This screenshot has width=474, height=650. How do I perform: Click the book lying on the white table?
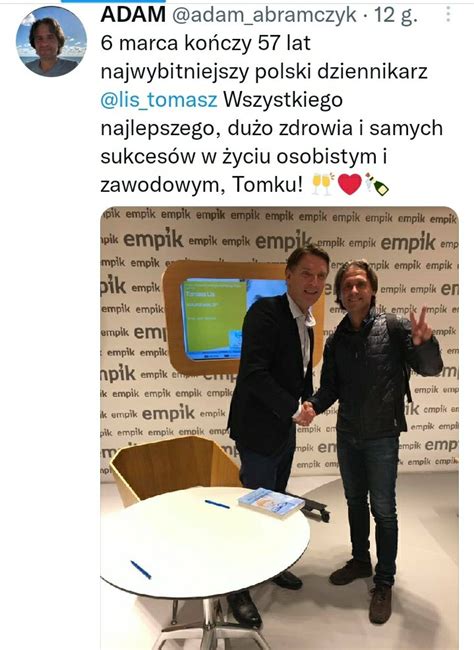point(271,503)
